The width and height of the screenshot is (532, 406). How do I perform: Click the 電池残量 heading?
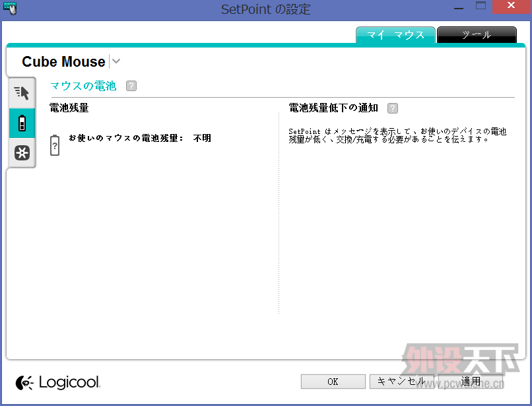(x=69, y=108)
